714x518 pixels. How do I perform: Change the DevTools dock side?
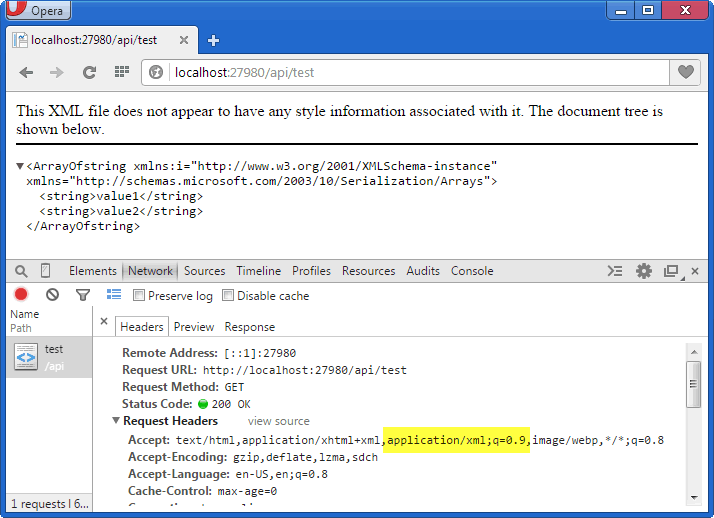pyautogui.click(x=673, y=271)
